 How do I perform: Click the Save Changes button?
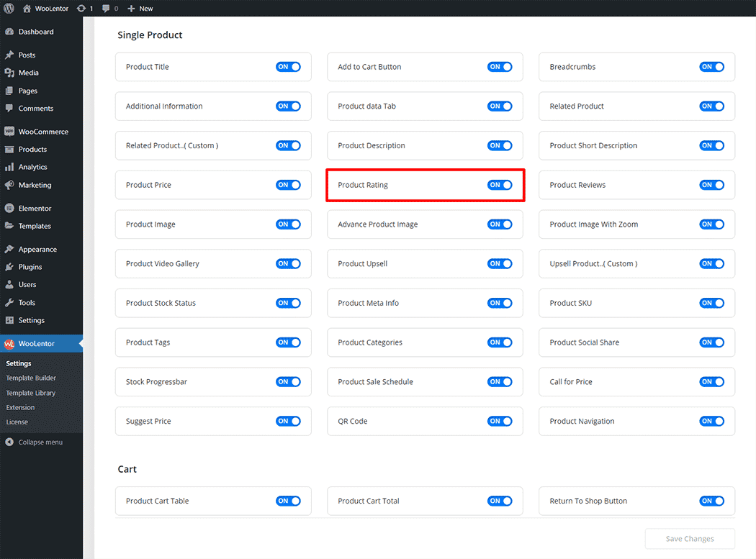[689, 539]
